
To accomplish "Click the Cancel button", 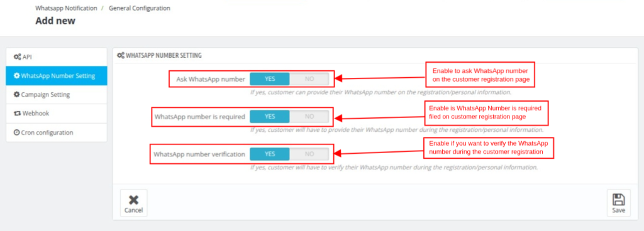I will pyautogui.click(x=133, y=203).
